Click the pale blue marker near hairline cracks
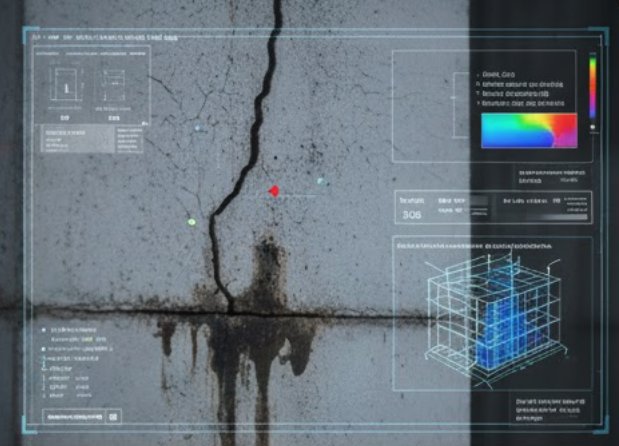This screenshot has width=619, height=446. [198, 128]
